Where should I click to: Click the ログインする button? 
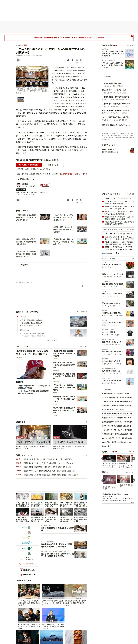pos(53,165)
